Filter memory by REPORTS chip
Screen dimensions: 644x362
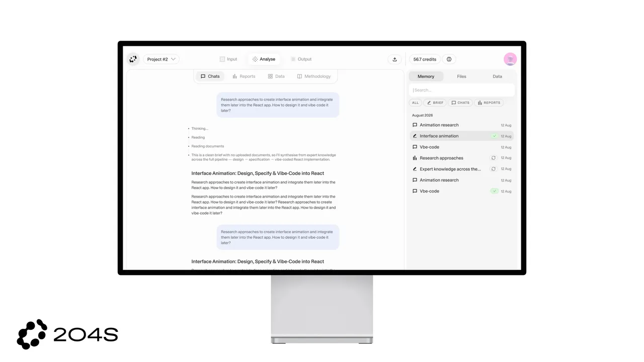pos(489,103)
